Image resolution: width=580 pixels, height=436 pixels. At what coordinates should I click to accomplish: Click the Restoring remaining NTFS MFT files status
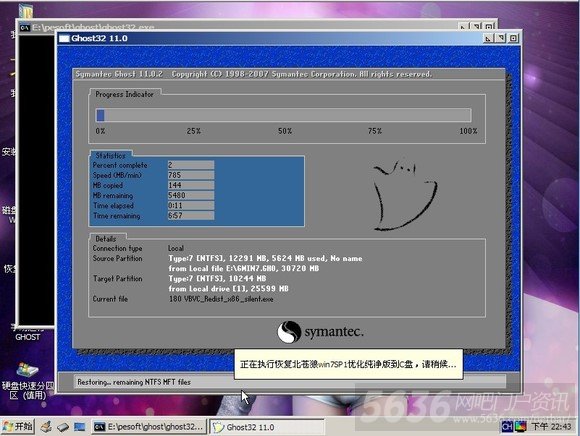[134, 382]
